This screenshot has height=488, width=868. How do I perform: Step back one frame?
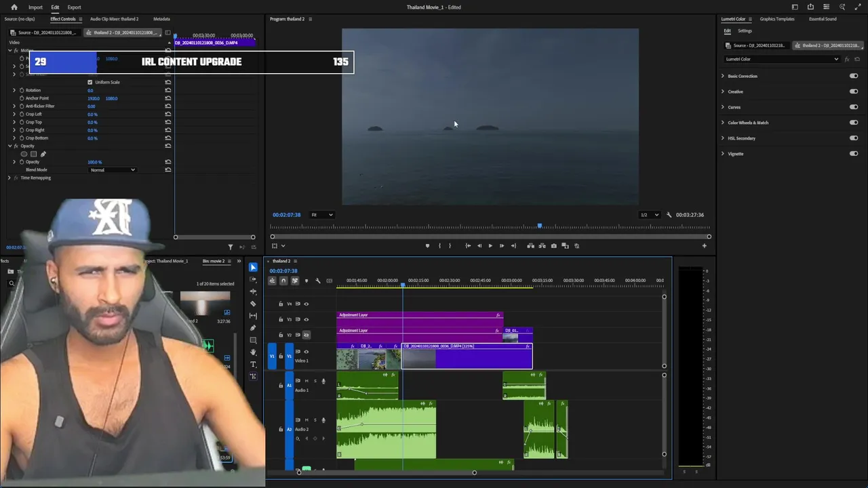479,246
